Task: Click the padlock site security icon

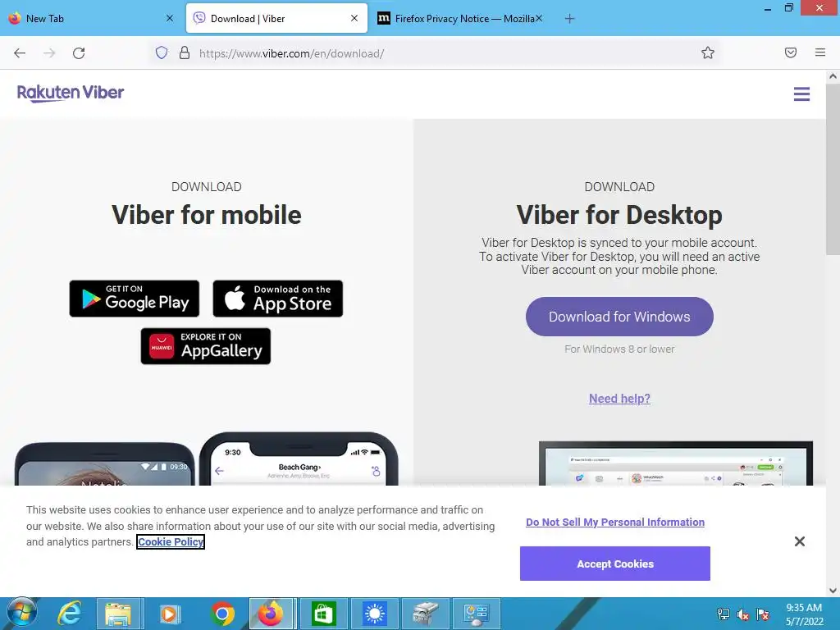Action: [x=185, y=52]
